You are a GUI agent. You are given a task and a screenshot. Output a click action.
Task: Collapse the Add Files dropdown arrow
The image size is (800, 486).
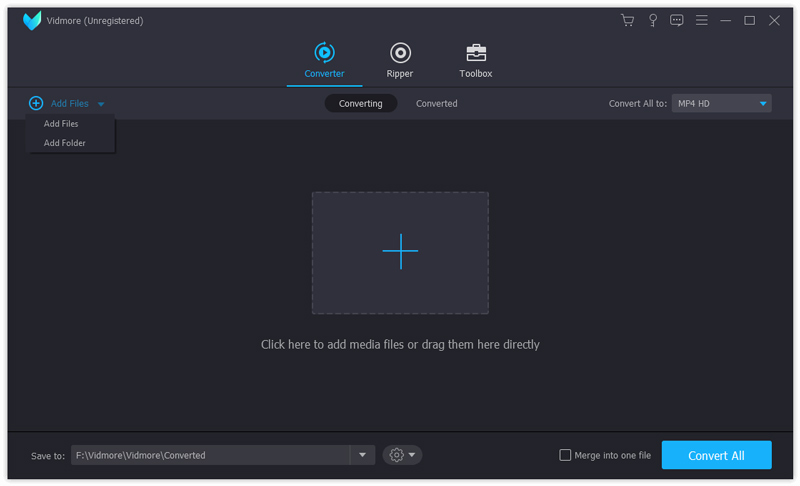point(101,104)
